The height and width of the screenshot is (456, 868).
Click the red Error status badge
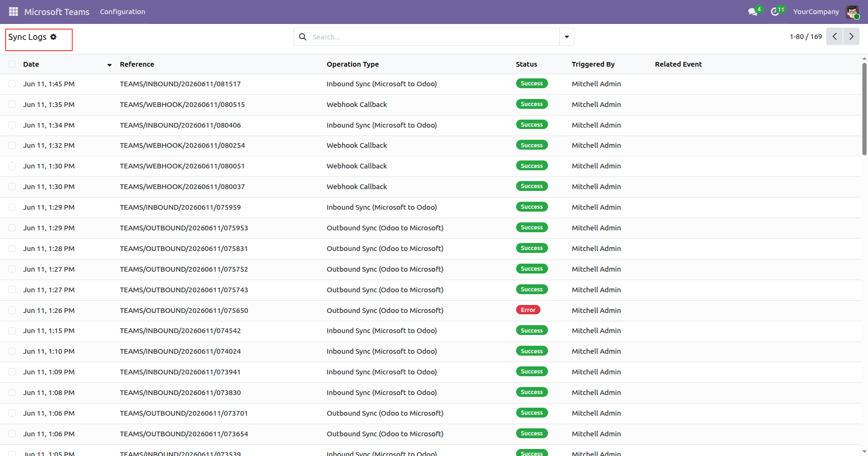point(528,310)
